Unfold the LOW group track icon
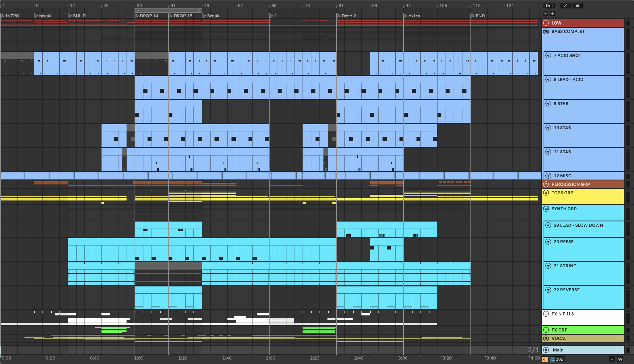634x364 pixels. tap(546, 23)
